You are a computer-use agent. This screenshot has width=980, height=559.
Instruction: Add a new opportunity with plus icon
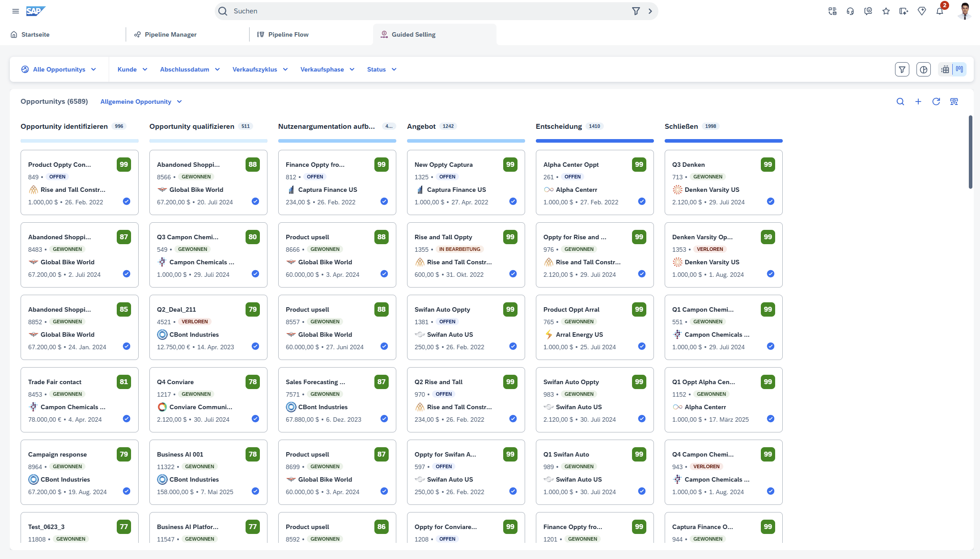(x=918, y=102)
